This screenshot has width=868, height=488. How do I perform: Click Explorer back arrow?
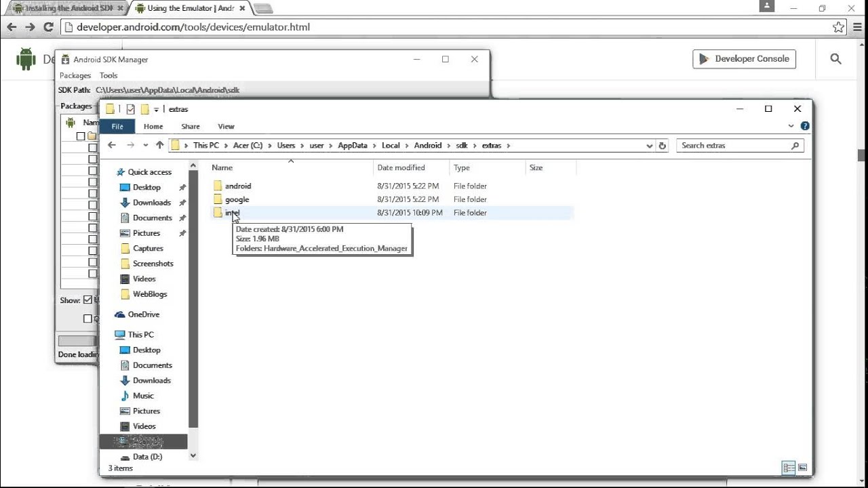tap(112, 145)
